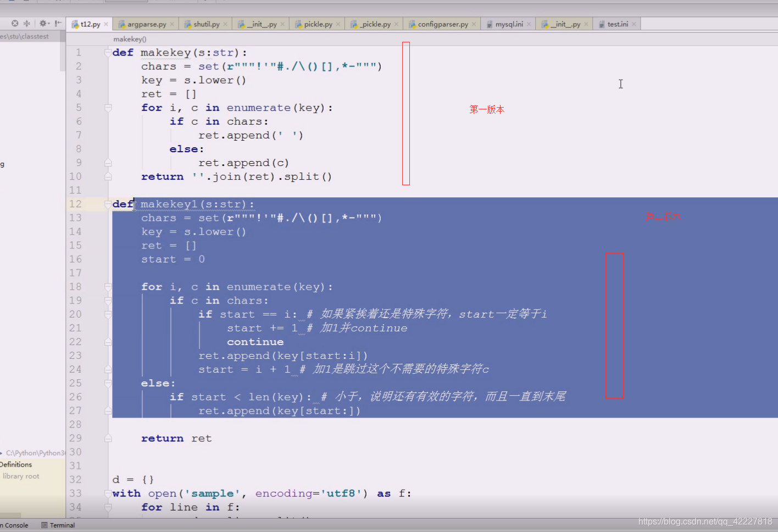Click line number 17 in the gutter
This screenshot has height=532, width=778.
pos(75,273)
